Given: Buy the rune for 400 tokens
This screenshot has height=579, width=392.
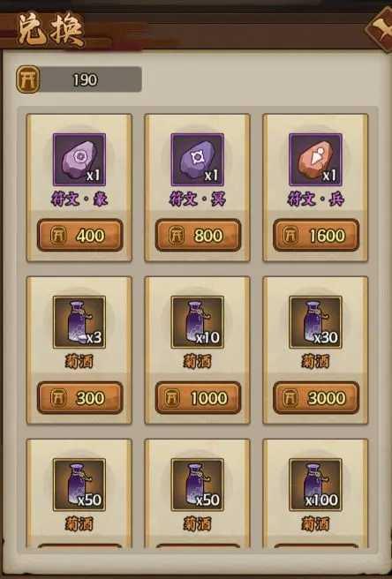Looking at the screenshot, I should pyautogui.click(x=79, y=235).
